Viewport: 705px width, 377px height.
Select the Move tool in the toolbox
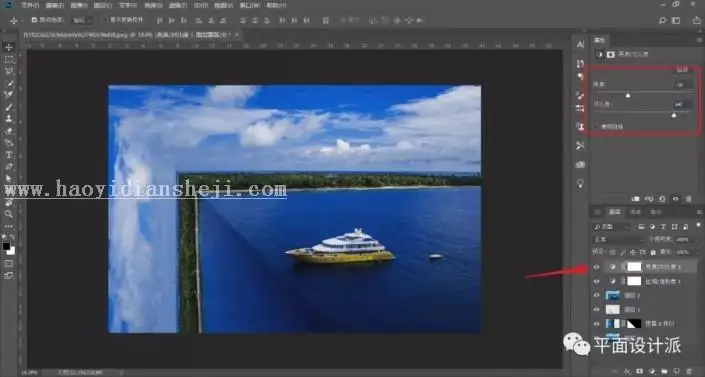9,47
